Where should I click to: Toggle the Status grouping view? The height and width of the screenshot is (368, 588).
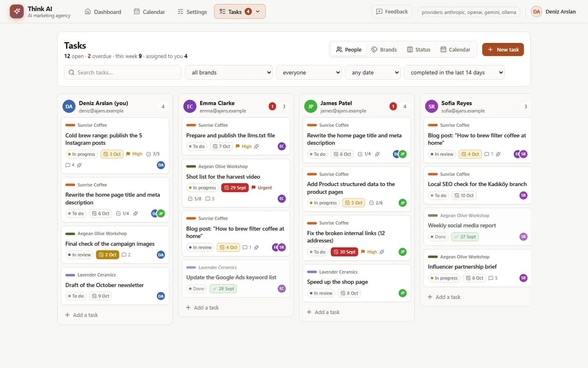pos(419,49)
